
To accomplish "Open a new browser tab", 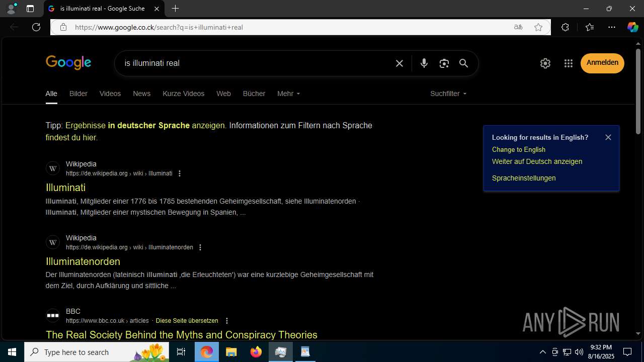I will tap(175, 9).
